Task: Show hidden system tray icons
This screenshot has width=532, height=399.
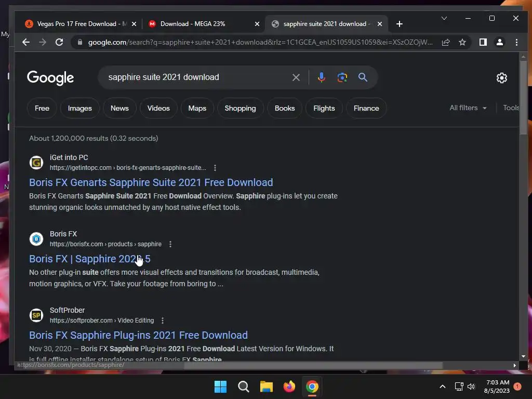Action: pos(443,387)
